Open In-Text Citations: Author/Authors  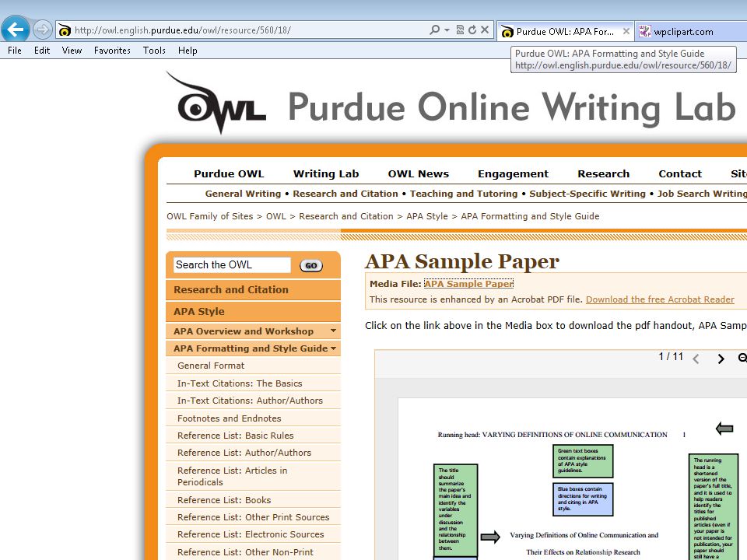[253, 401]
